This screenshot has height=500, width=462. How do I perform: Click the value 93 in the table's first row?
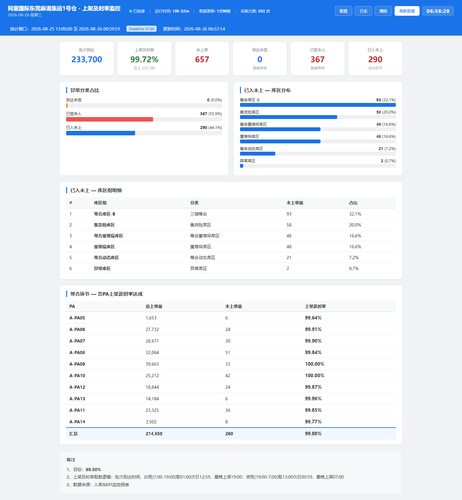pos(289,214)
